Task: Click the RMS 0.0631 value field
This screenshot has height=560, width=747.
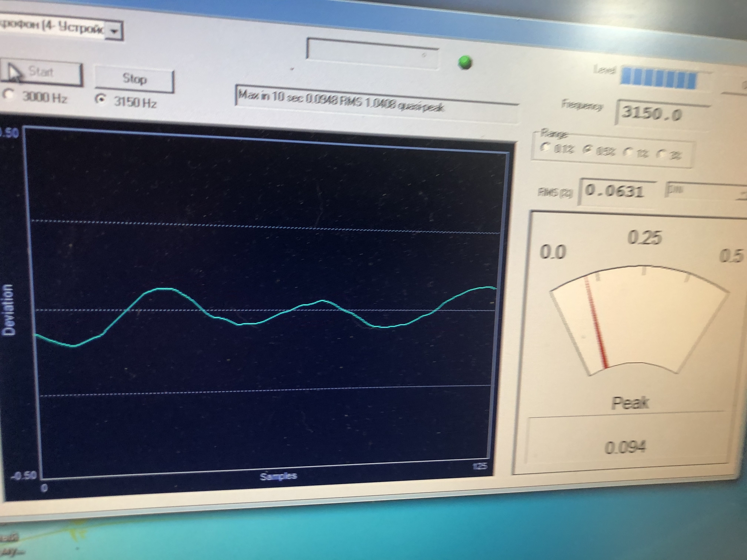Action: click(617, 191)
